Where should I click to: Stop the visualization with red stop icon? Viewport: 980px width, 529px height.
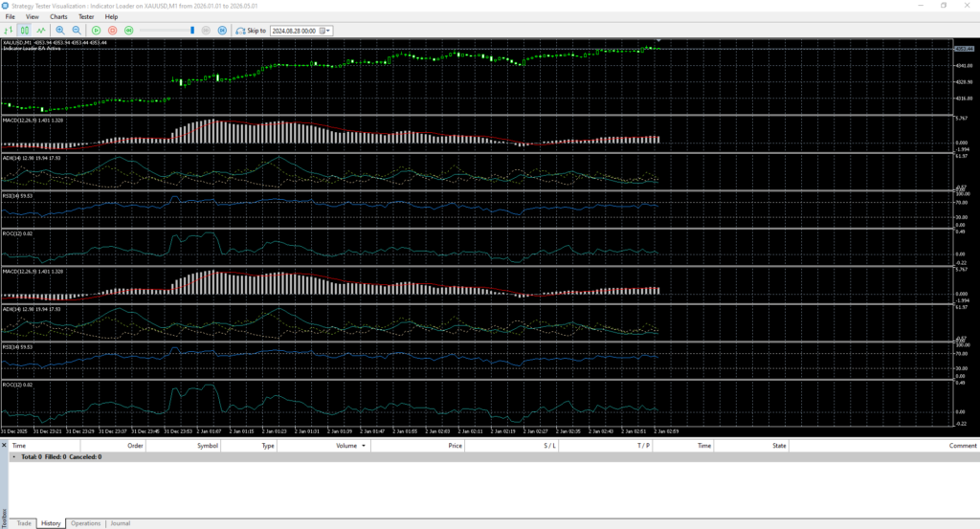[x=113, y=30]
